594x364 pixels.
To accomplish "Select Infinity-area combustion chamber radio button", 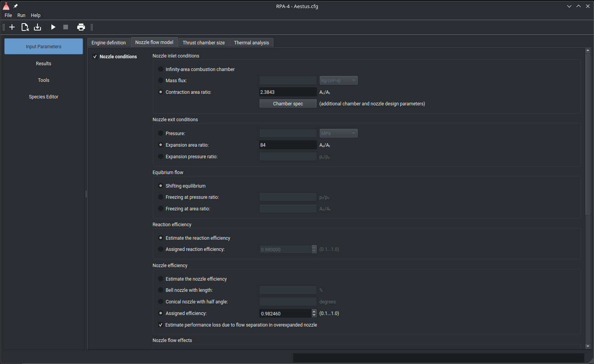I will point(161,69).
